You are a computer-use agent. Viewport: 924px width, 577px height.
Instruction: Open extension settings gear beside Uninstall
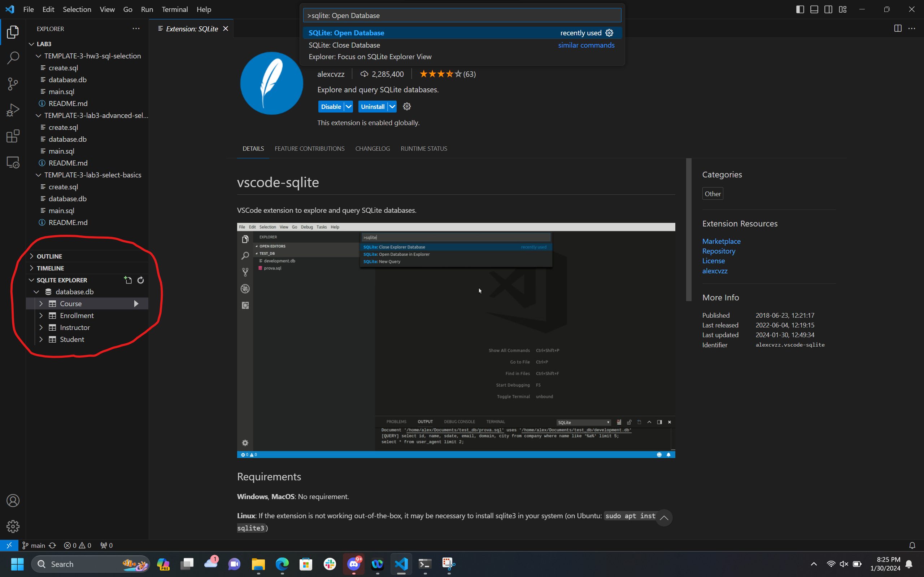pos(407,106)
